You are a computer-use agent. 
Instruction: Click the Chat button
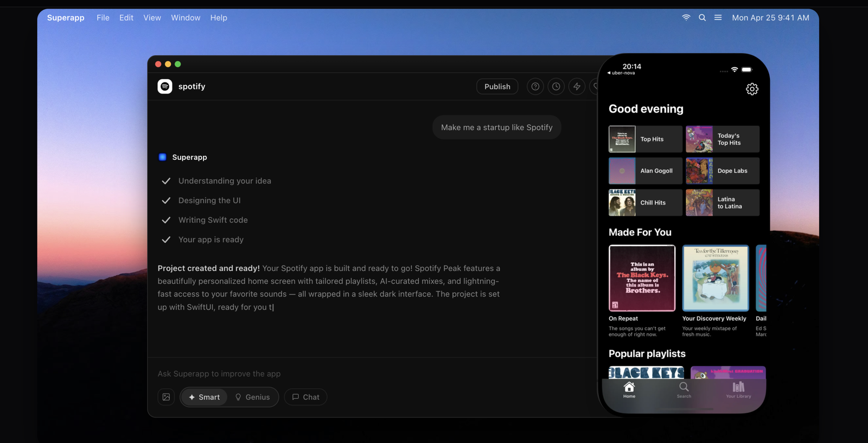[x=306, y=397]
